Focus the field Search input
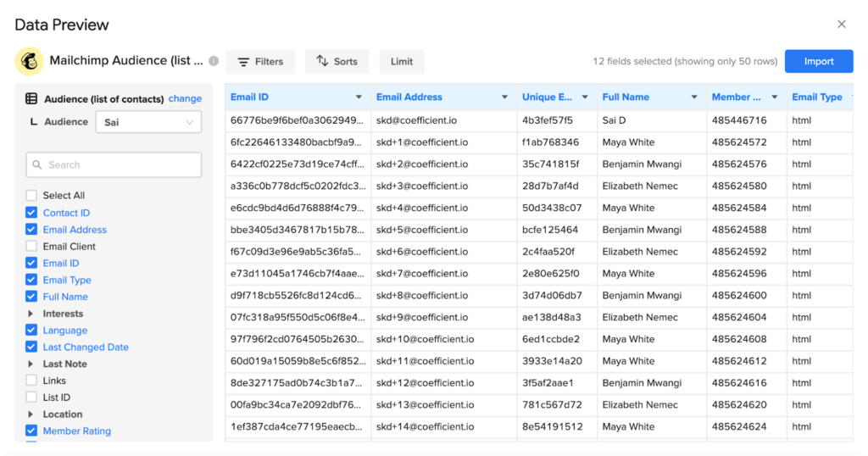This screenshot has width=868, height=456. [x=114, y=165]
